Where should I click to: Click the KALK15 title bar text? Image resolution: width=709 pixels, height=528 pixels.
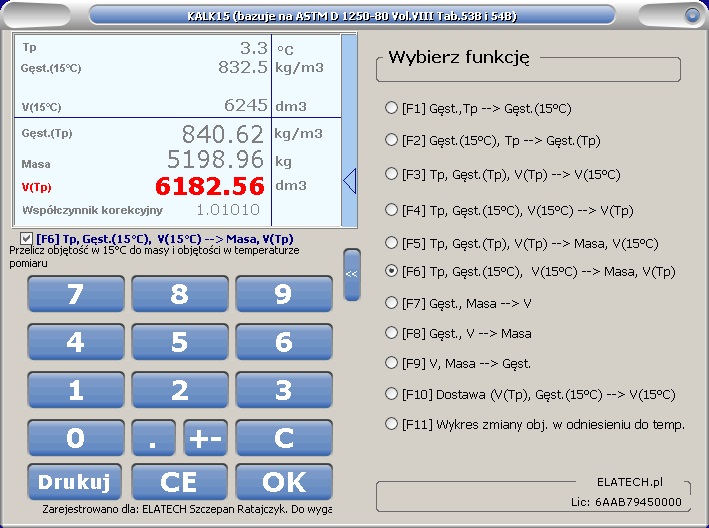click(x=352, y=16)
